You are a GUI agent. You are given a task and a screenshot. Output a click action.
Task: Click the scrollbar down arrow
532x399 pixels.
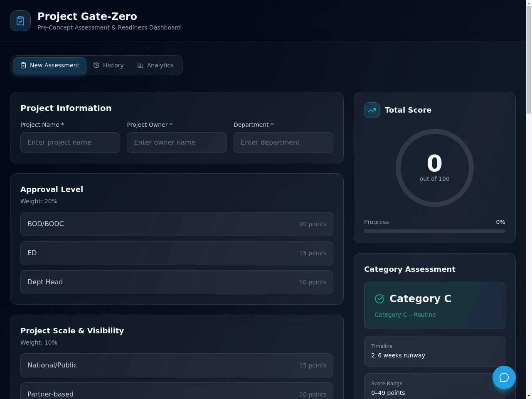[x=529, y=396]
